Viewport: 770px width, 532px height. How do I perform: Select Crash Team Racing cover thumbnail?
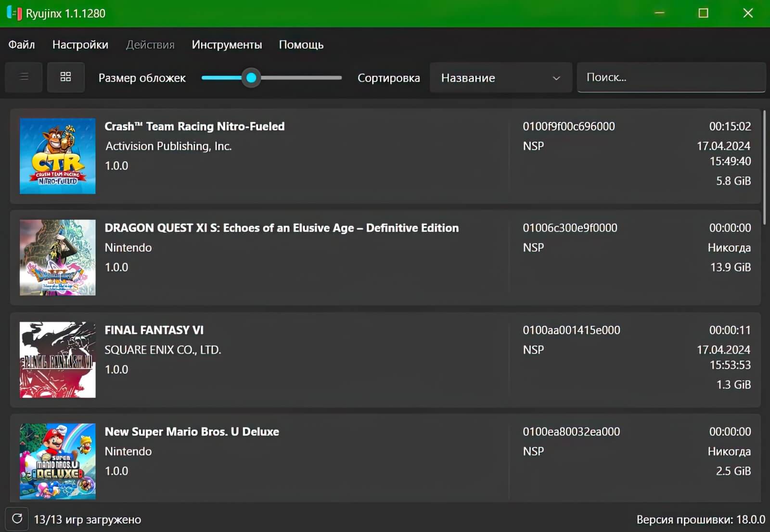(x=58, y=156)
